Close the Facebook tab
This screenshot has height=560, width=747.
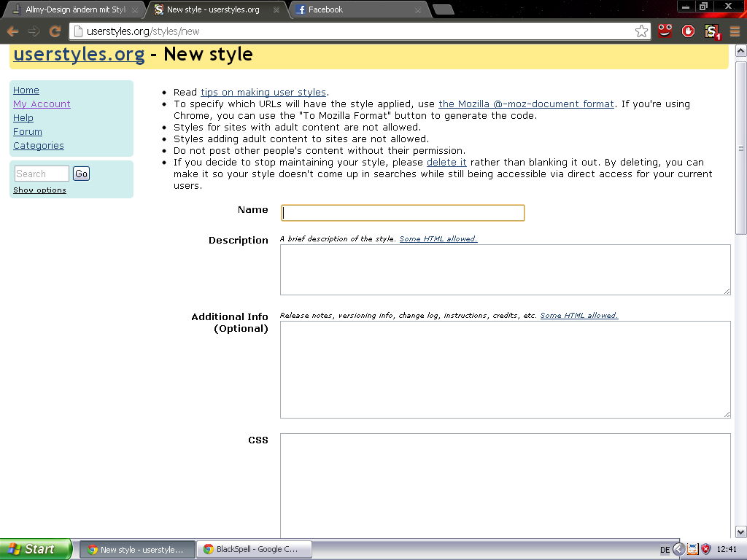pos(418,9)
